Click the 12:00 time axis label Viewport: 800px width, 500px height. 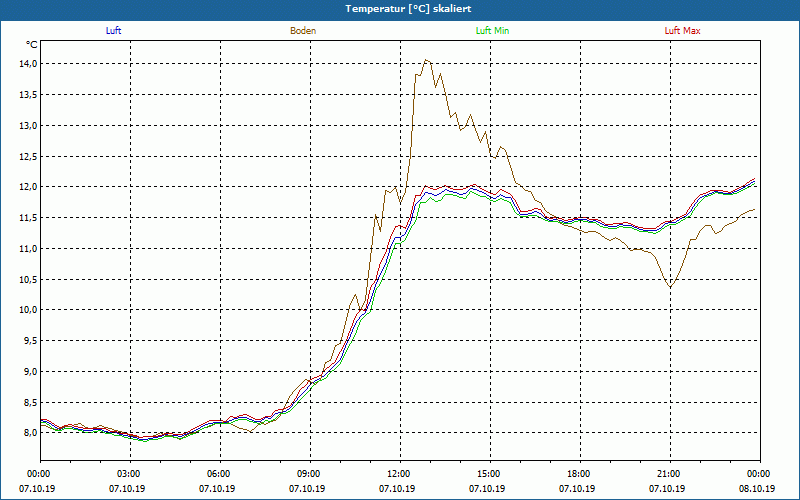(x=397, y=474)
